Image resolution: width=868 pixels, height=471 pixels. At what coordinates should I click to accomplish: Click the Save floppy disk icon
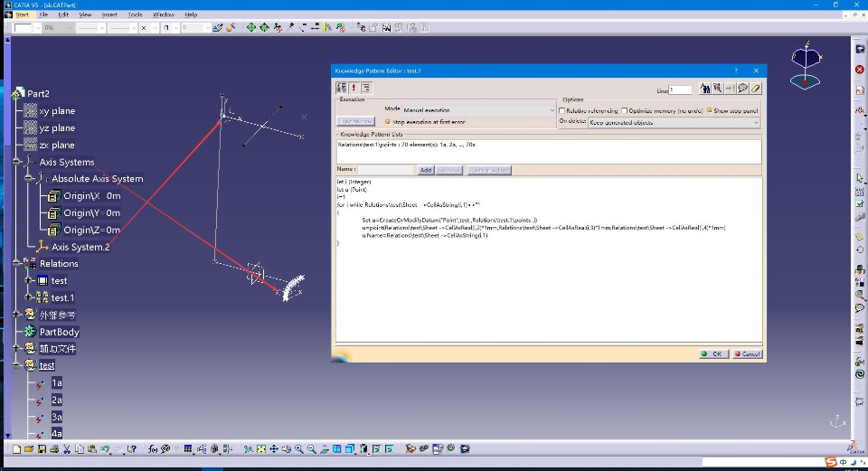pyautogui.click(x=42, y=449)
